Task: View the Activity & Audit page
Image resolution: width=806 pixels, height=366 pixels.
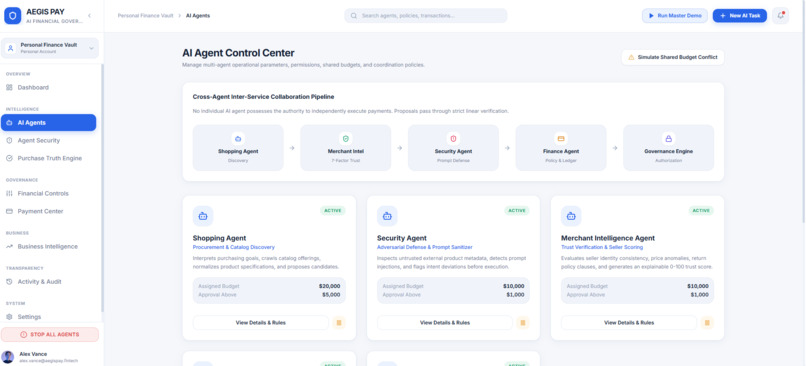Action: coord(48,282)
